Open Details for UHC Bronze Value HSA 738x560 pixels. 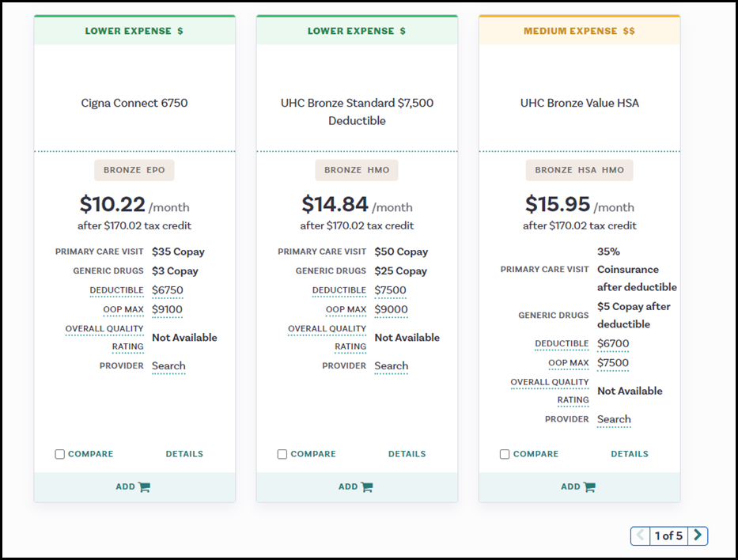click(x=630, y=454)
